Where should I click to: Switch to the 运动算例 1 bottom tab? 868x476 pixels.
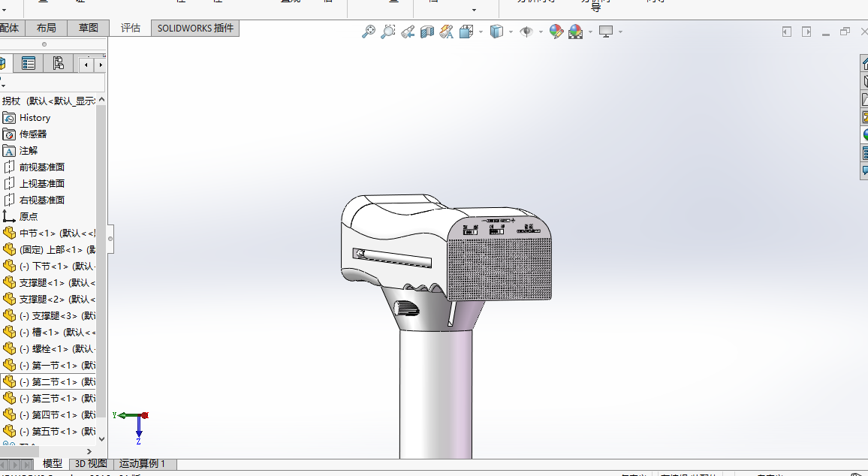(143, 464)
